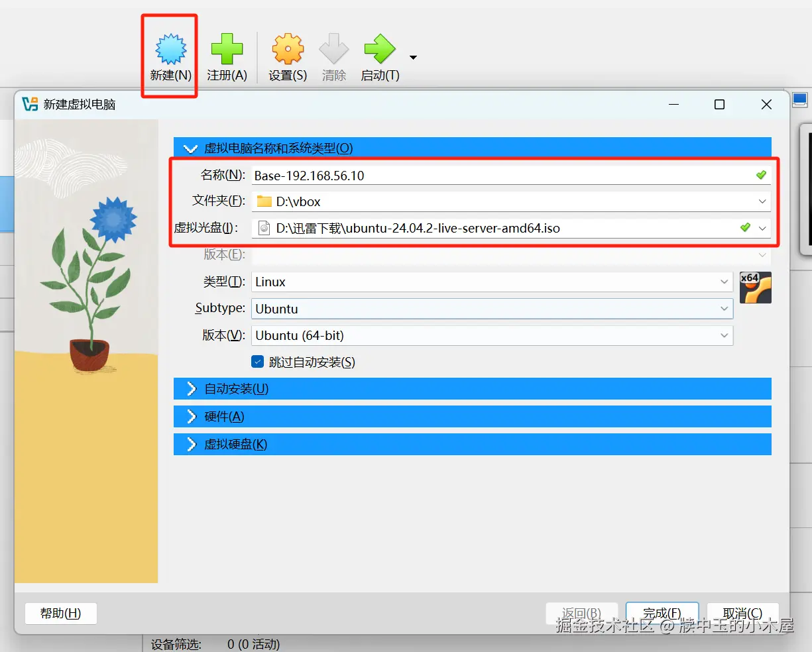The height and width of the screenshot is (652, 812).
Task: Click the x64 architecture badge icon
Action: click(755, 287)
